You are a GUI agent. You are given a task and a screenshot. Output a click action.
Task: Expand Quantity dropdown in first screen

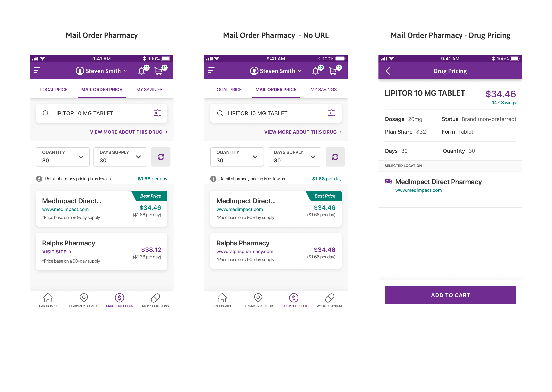point(63,157)
